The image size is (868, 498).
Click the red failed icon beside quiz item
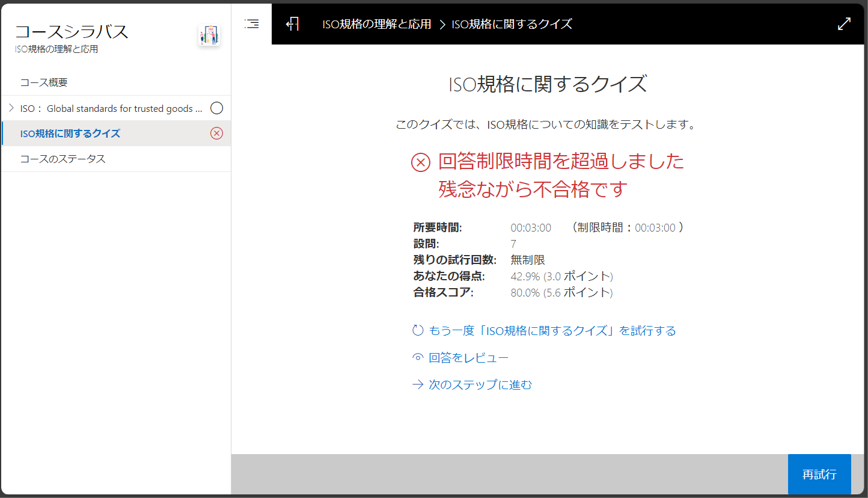pyautogui.click(x=216, y=134)
